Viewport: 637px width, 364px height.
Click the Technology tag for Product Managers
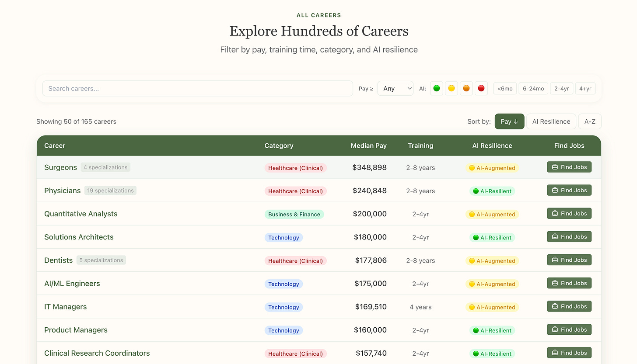283,330
